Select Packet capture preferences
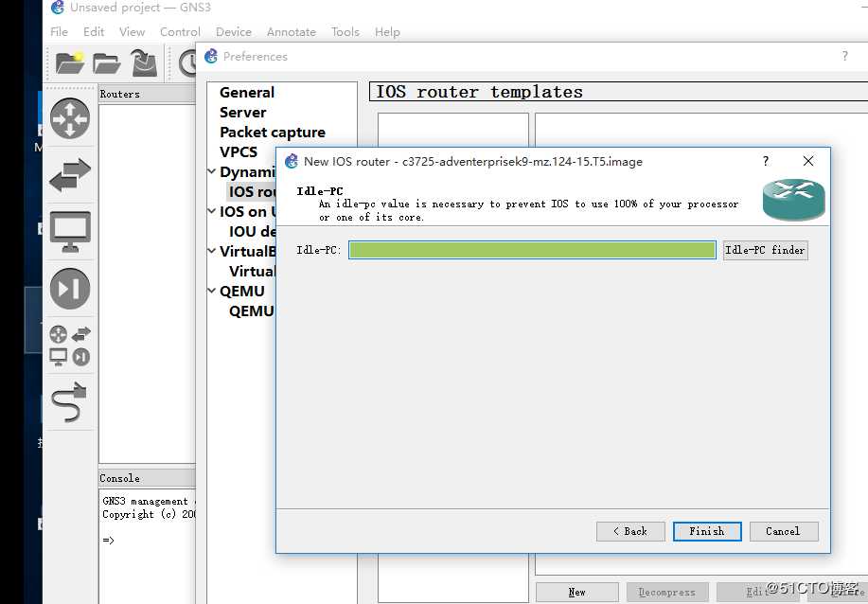This screenshot has height=604, width=868. 273,133
